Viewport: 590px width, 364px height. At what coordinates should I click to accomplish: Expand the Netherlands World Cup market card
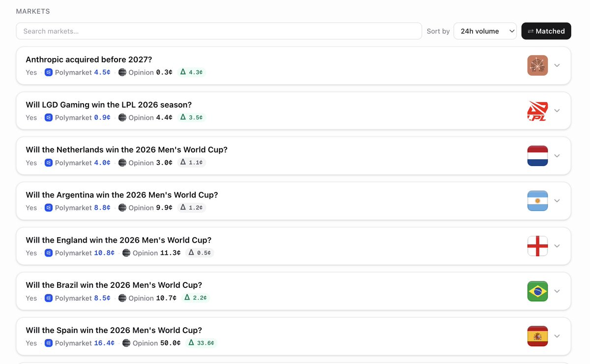pyautogui.click(x=557, y=156)
